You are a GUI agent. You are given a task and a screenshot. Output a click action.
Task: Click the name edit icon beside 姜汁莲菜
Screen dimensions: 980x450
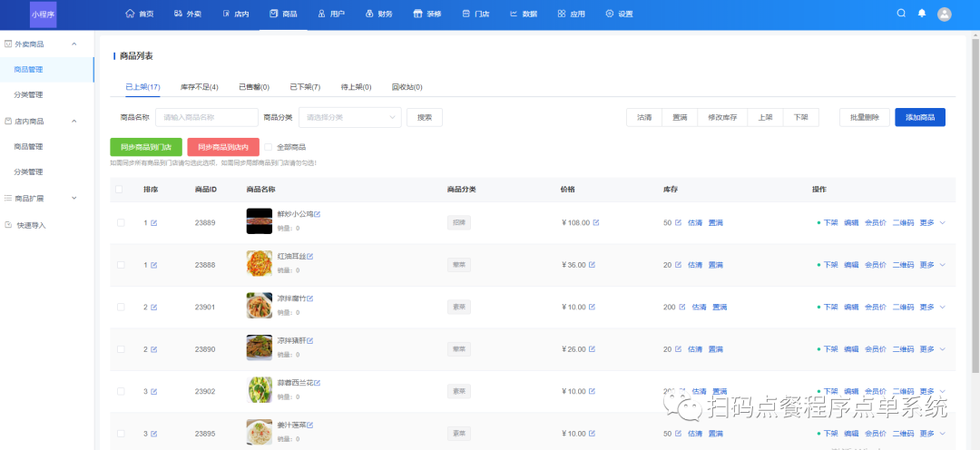coord(310,425)
